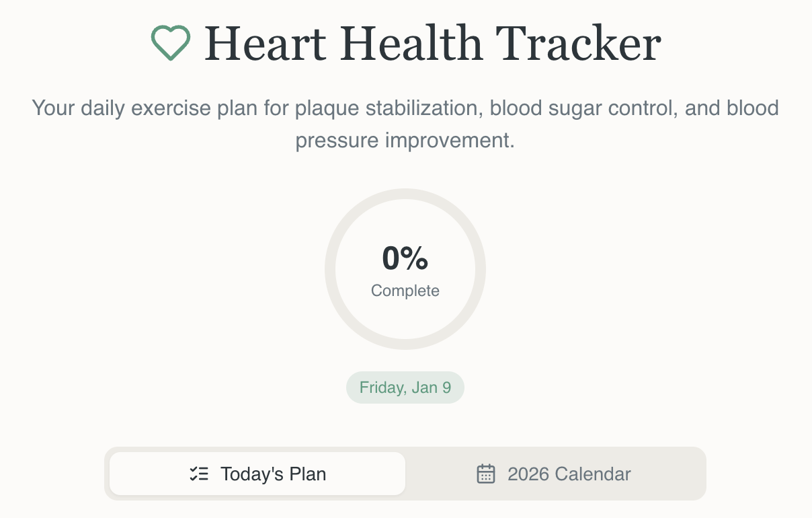The image size is (812, 518).
Task: Click the checklist glyph left of Today's Plan
Action: (x=198, y=474)
